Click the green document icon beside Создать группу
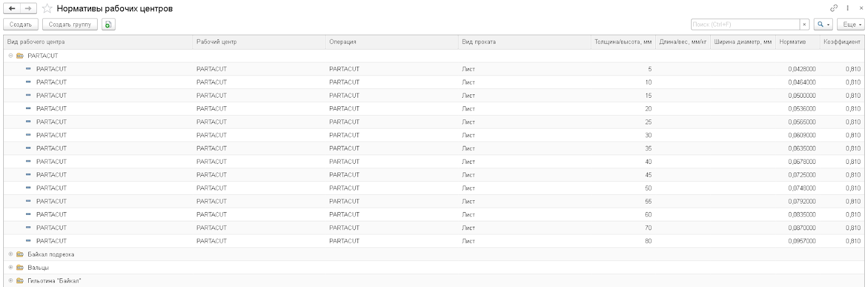Screen dimensions: 868x287 pos(108,24)
